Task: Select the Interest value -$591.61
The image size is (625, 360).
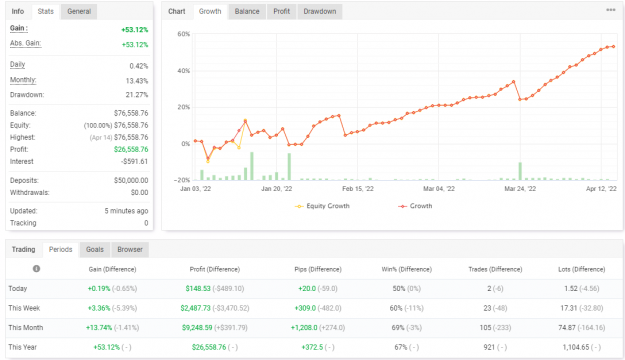Action: point(134,161)
